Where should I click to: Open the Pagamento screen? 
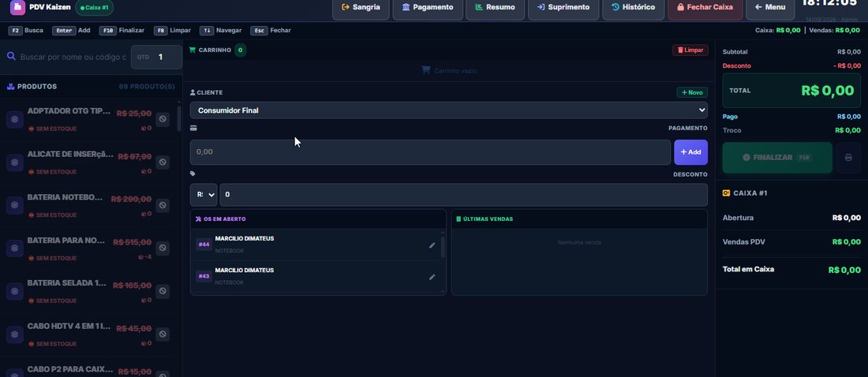tap(428, 8)
